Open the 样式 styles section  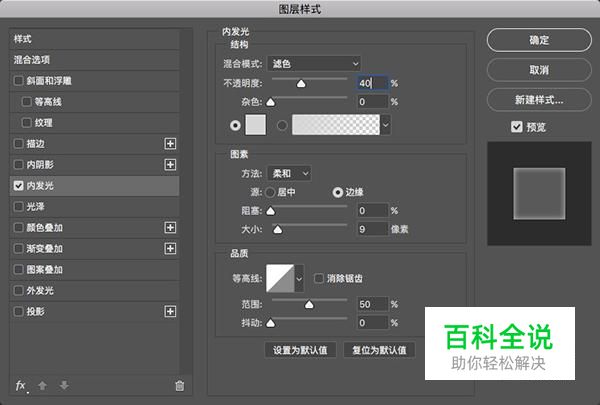(x=94, y=39)
